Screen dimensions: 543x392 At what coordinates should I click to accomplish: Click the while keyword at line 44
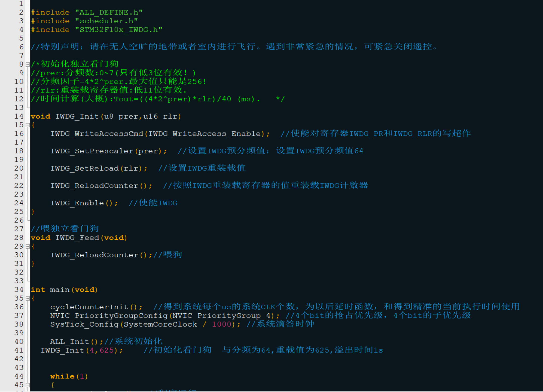pos(62,376)
